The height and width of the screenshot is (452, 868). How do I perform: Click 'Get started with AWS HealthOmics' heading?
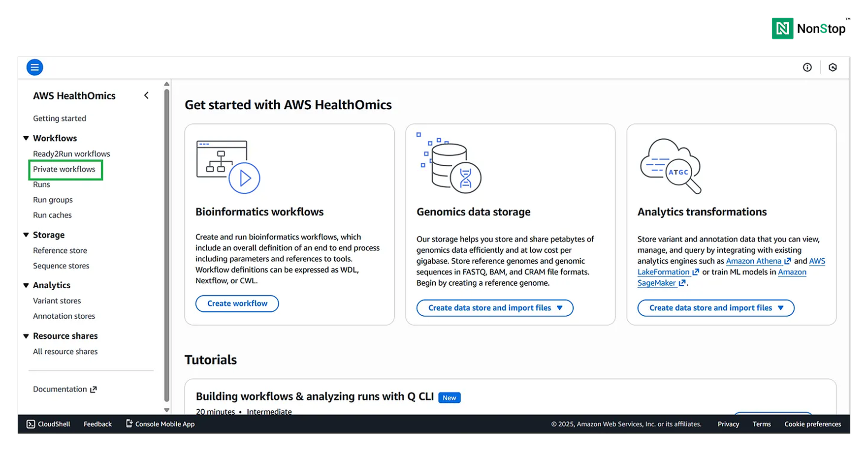point(288,105)
